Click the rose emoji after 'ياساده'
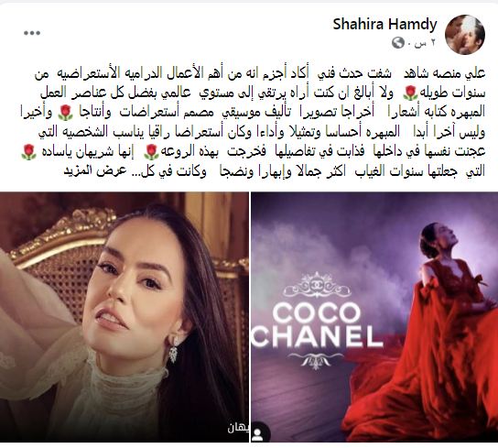498x448 pixels. pos(28,152)
